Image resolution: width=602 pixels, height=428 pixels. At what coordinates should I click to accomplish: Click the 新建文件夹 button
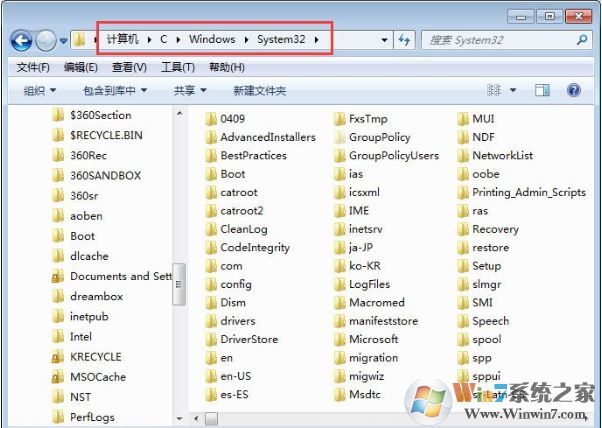point(259,90)
